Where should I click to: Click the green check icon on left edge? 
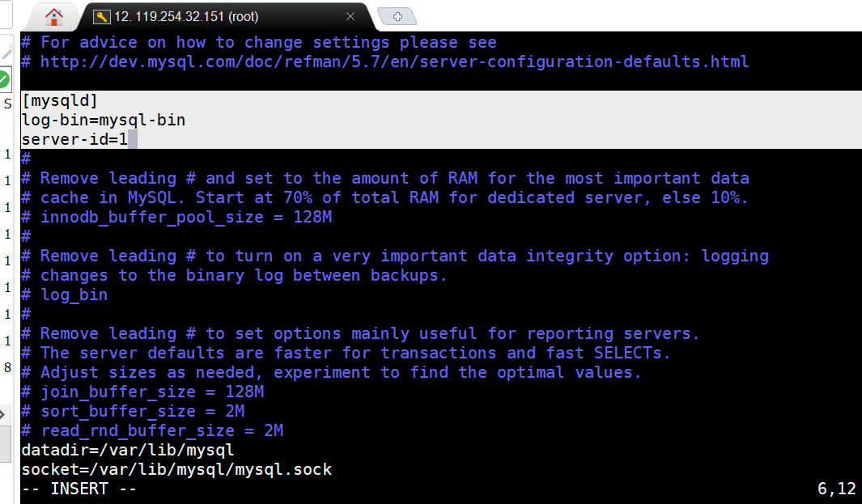[x=4, y=79]
